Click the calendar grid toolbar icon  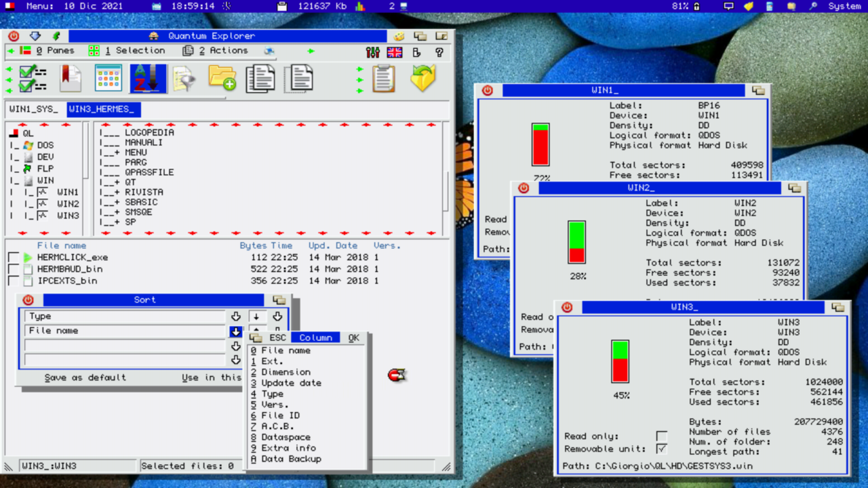tap(108, 78)
